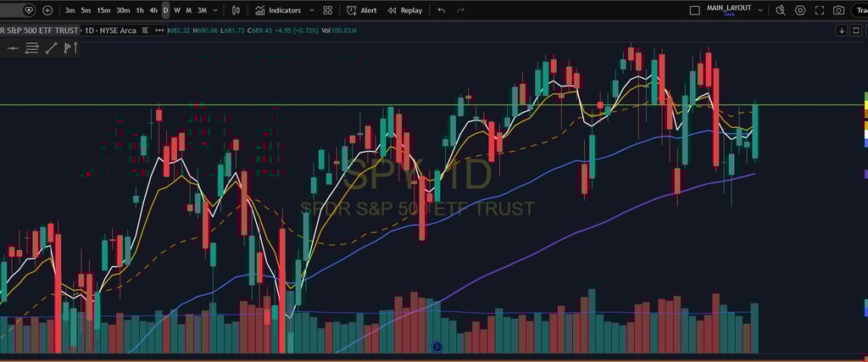Expand the time interval dropdown chevron
The image size is (868, 362).
coord(215,10)
